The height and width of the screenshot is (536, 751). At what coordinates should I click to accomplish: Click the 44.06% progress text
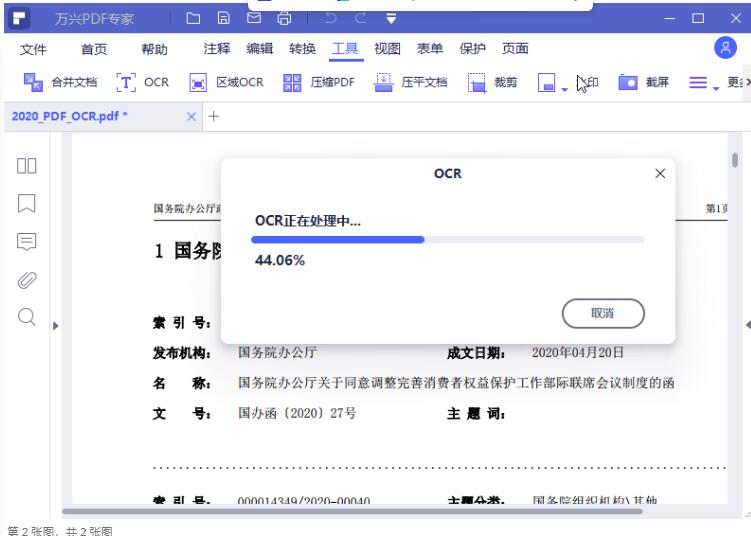point(280,261)
